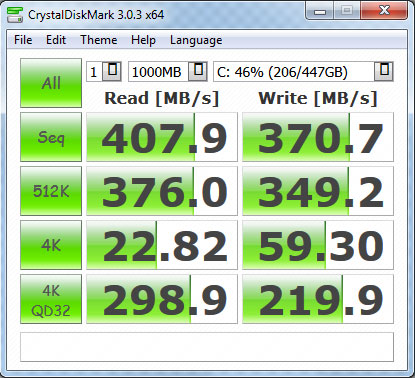Open the Theme menu
The width and height of the screenshot is (415, 378).
pyautogui.click(x=99, y=40)
